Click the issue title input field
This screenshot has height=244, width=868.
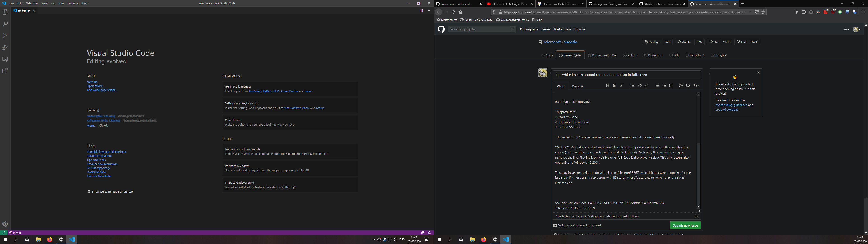click(x=627, y=75)
